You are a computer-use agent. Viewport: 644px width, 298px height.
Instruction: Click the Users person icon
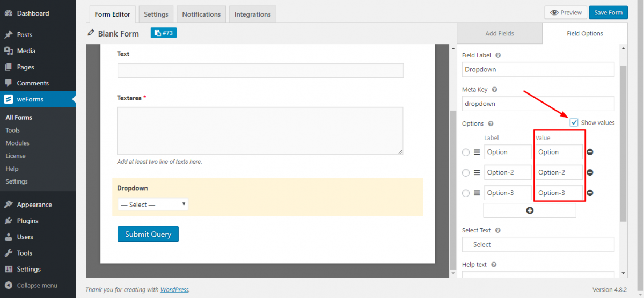click(x=9, y=237)
